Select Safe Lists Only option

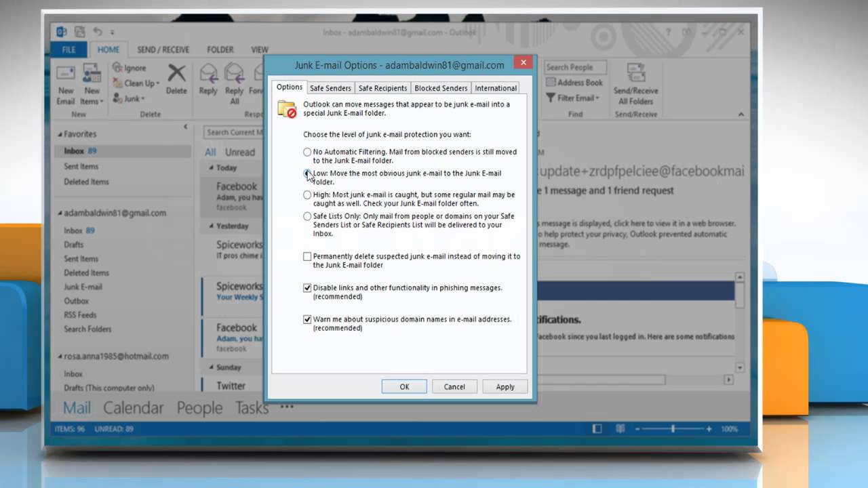pos(307,216)
